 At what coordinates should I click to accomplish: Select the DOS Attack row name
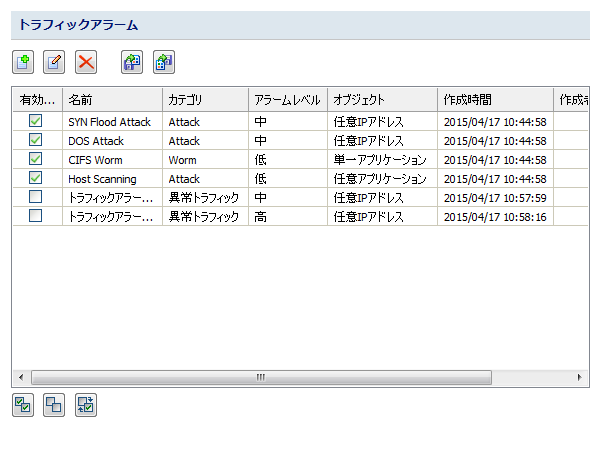coord(96,141)
